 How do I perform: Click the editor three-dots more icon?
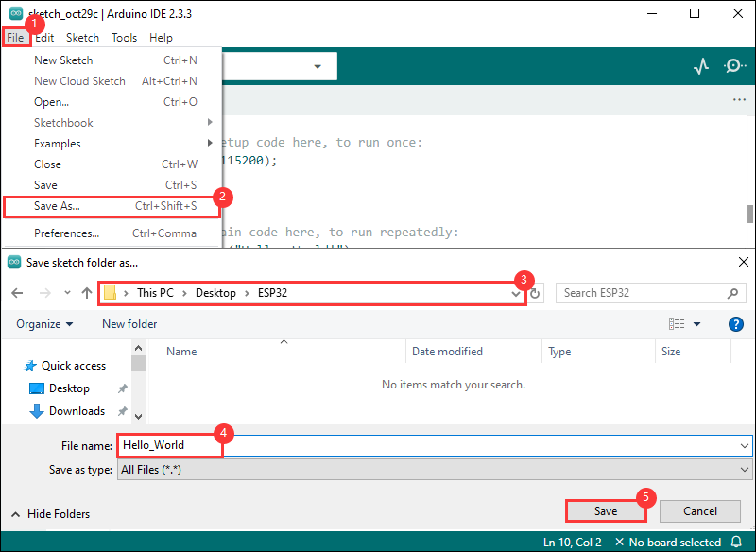coord(739,100)
